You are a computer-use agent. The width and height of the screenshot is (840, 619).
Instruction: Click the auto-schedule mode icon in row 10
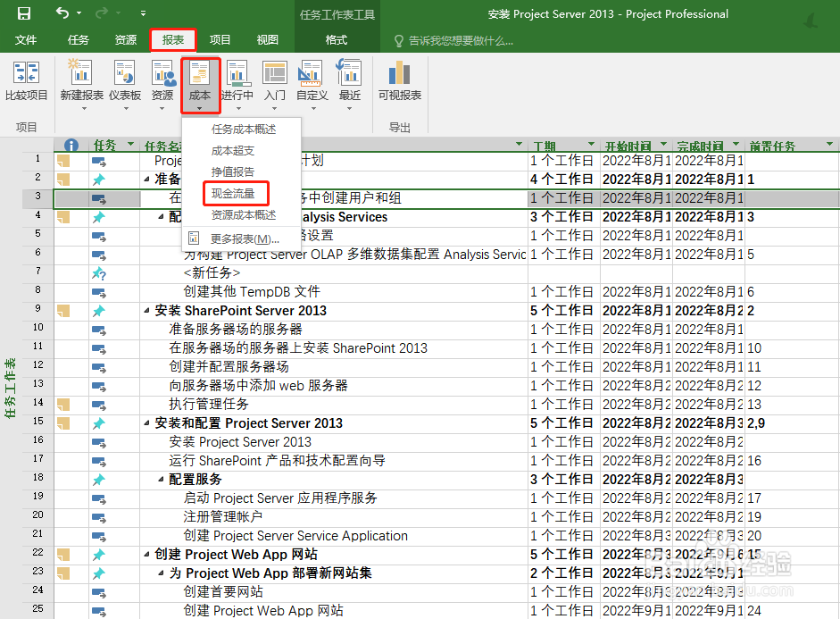coord(98,330)
